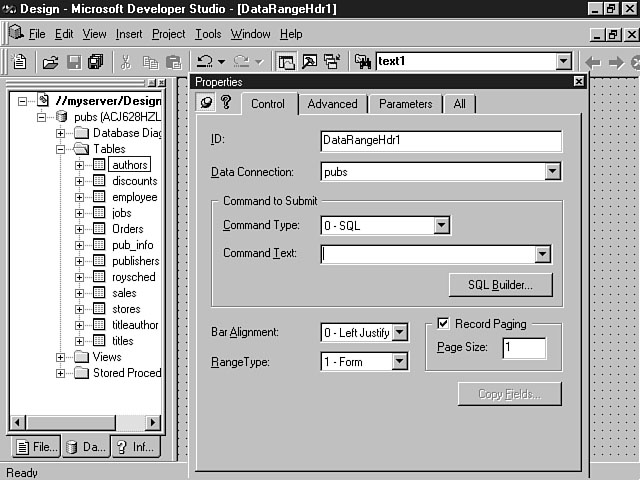Select the authors table icon
640x480 pixels.
tap(99, 165)
